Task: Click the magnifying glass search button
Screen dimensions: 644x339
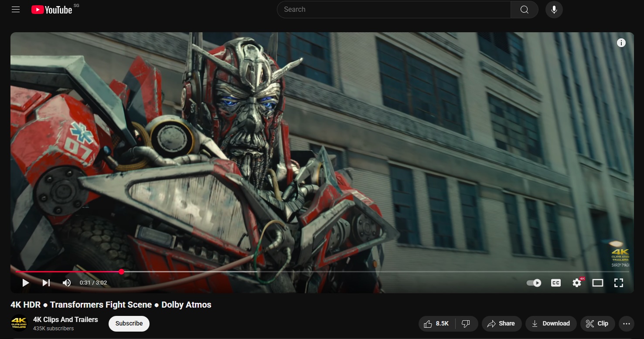Action: [x=524, y=10]
